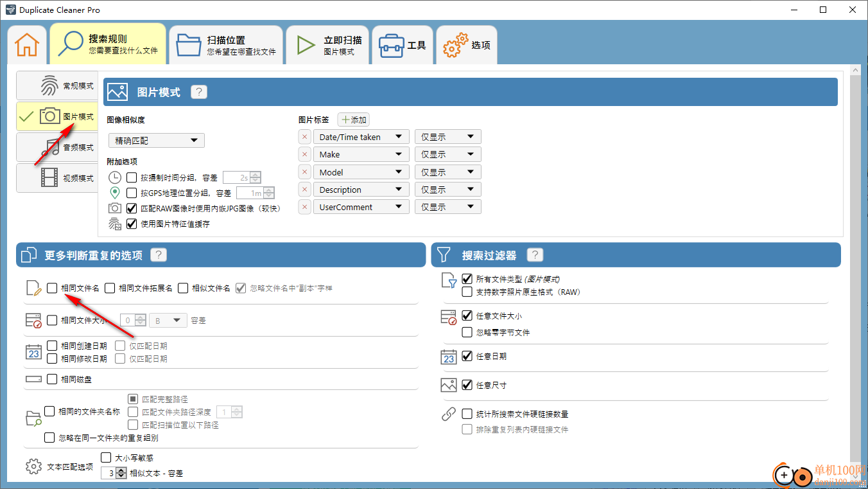Viewport: 868px width, 489px height.
Task: Remove the Model tag row
Action: [x=305, y=172]
